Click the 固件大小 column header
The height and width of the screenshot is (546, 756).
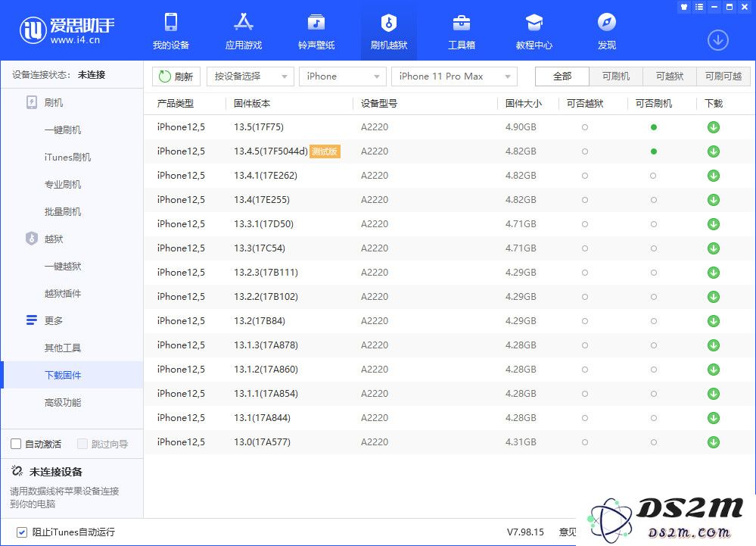(x=524, y=103)
